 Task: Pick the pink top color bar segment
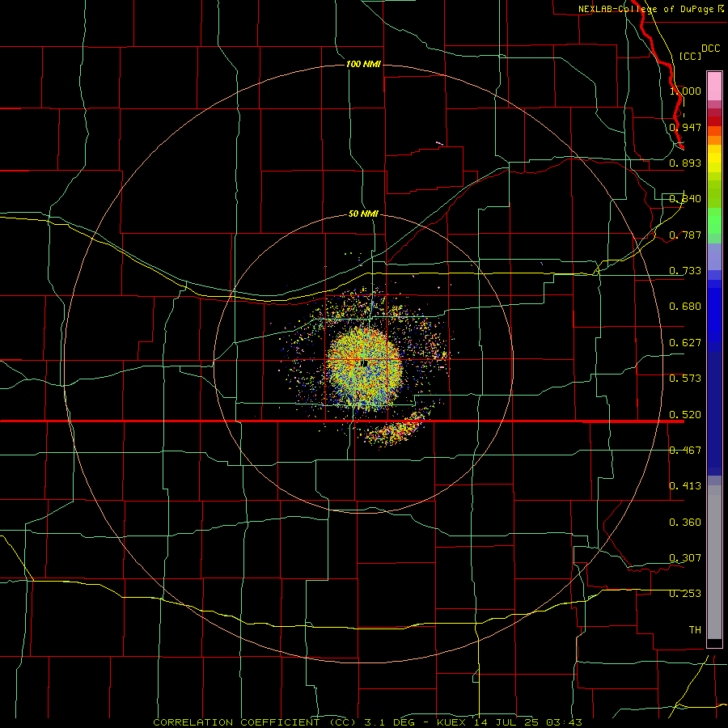714,87
